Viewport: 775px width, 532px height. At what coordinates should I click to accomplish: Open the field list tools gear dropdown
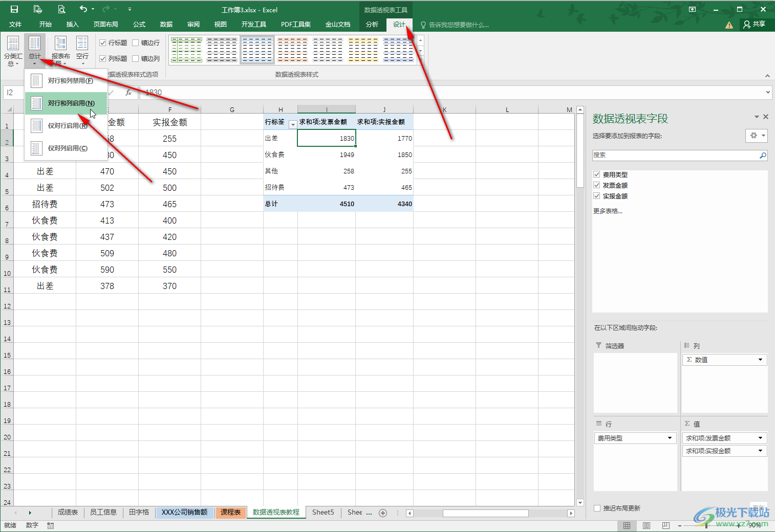pyautogui.click(x=756, y=136)
